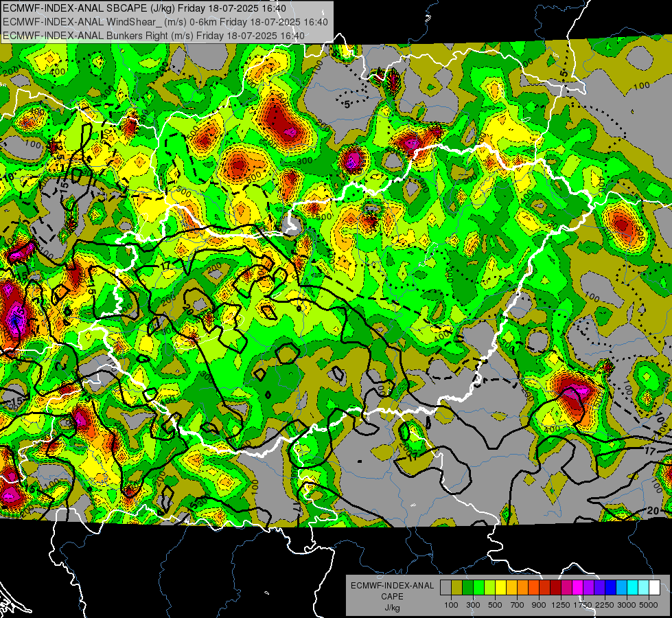Click the gray swatch in the CAPE legend
672x618 pixels.
point(445,588)
